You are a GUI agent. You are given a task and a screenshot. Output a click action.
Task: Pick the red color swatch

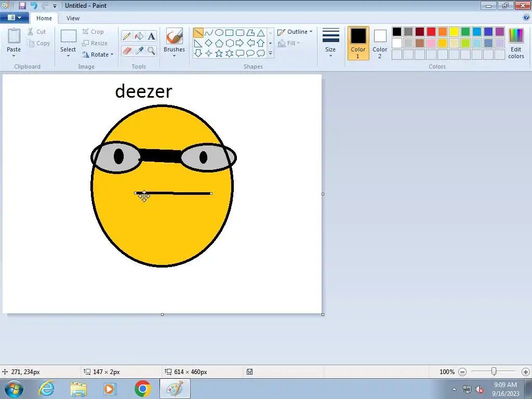tap(431, 32)
